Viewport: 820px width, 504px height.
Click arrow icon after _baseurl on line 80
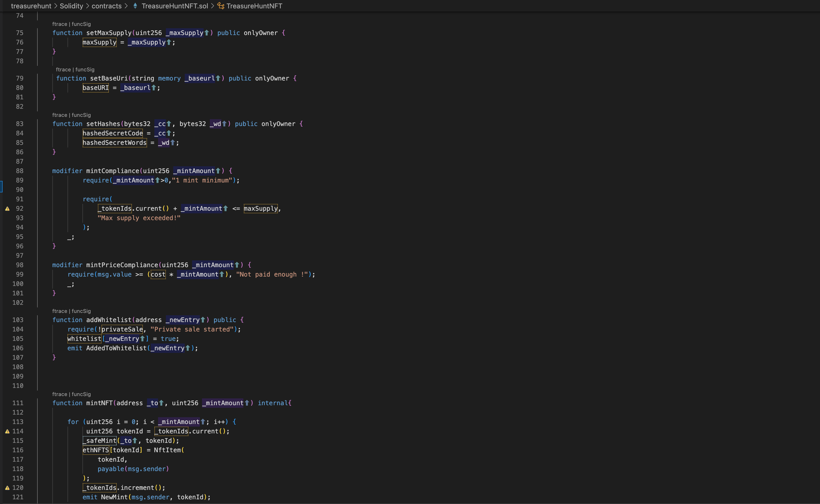[x=154, y=88]
